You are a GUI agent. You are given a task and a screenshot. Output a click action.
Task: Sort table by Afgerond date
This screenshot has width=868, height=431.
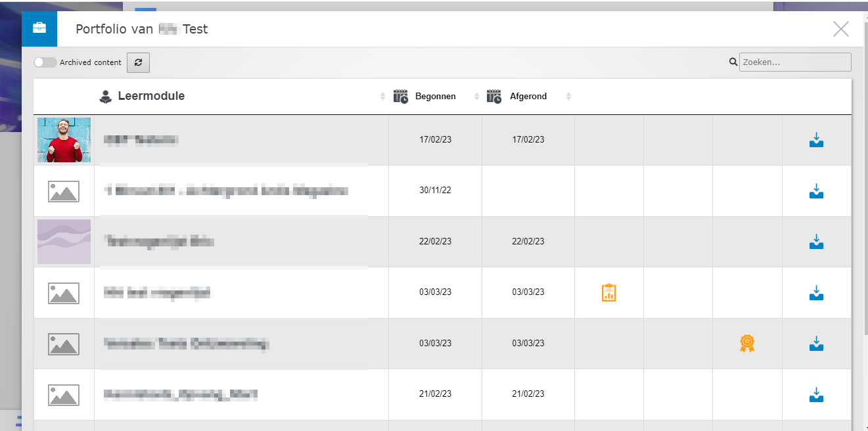(528, 97)
